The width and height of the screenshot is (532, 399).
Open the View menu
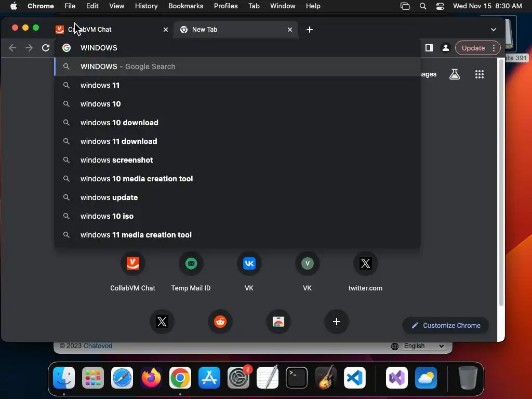[x=116, y=6]
